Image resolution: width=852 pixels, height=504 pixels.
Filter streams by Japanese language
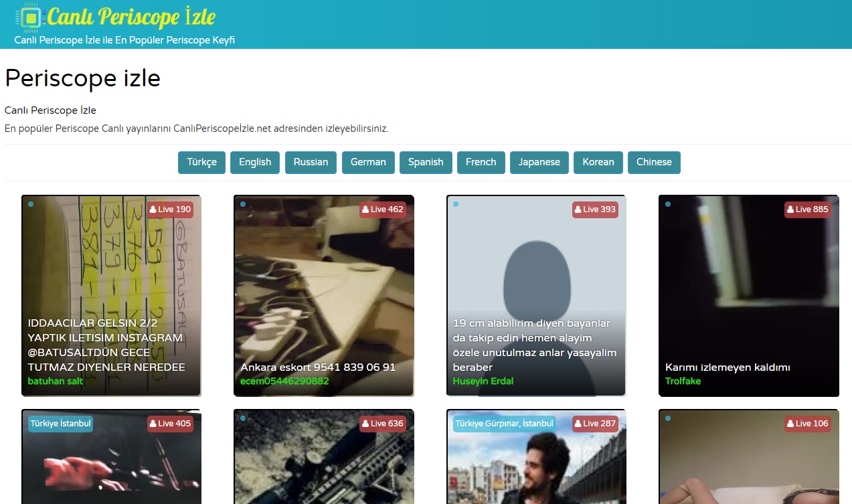pyautogui.click(x=539, y=162)
